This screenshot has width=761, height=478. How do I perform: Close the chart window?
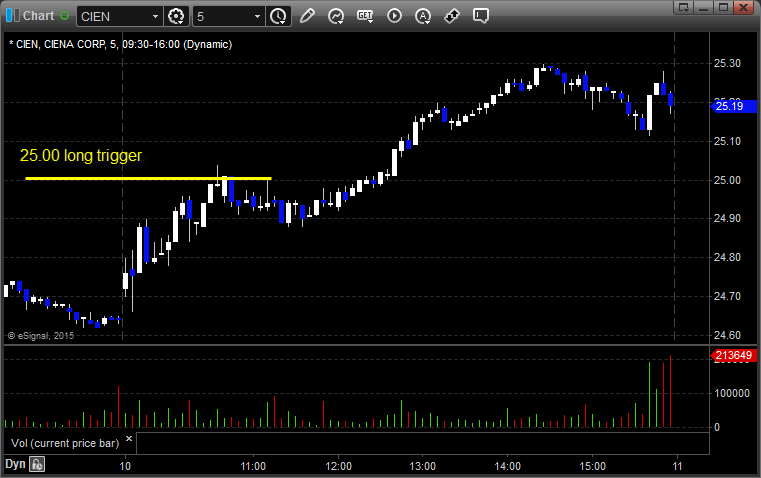tap(743, 7)
